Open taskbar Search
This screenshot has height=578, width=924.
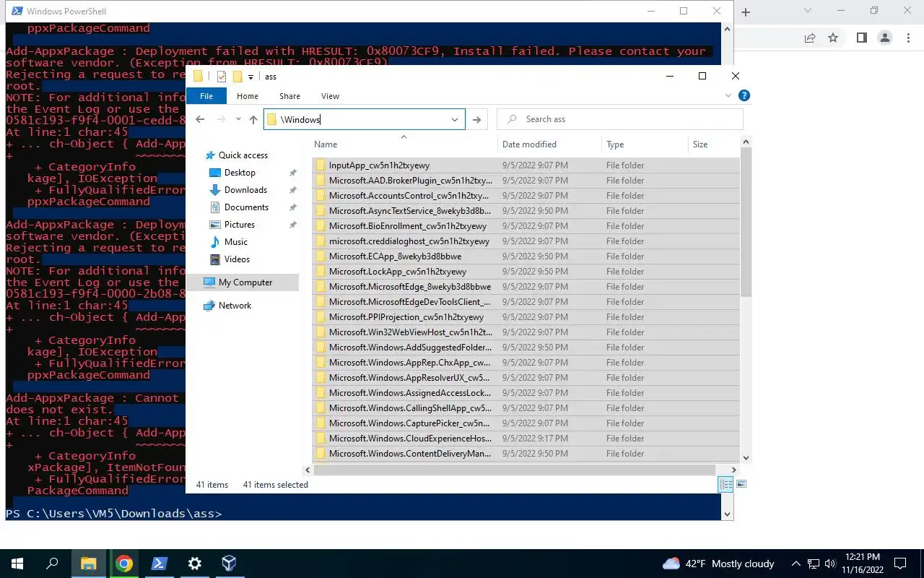(x=52, y=564)
